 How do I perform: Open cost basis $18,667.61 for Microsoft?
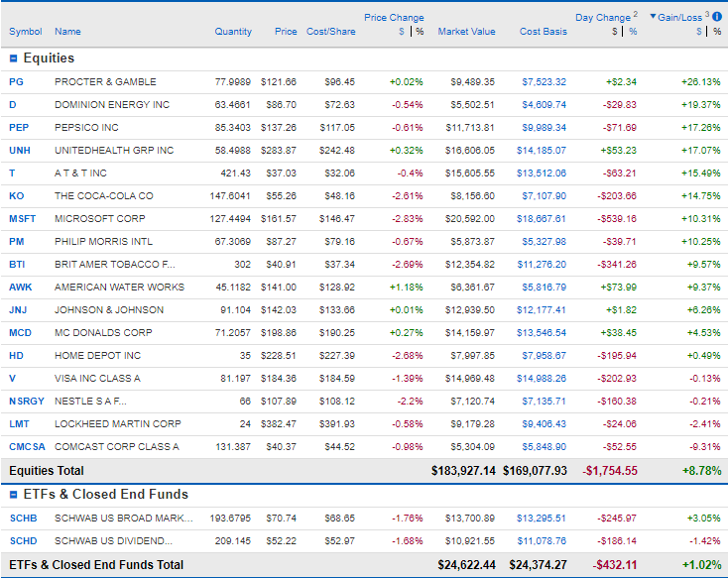pyautogui.click(x=542, y=219)
